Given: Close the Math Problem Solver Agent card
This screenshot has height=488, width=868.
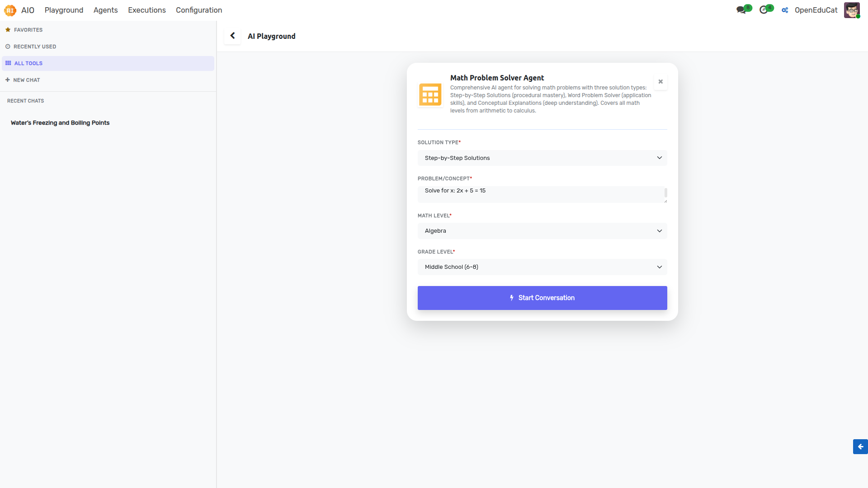Looking at the screenshot, I should pos(660,82).
